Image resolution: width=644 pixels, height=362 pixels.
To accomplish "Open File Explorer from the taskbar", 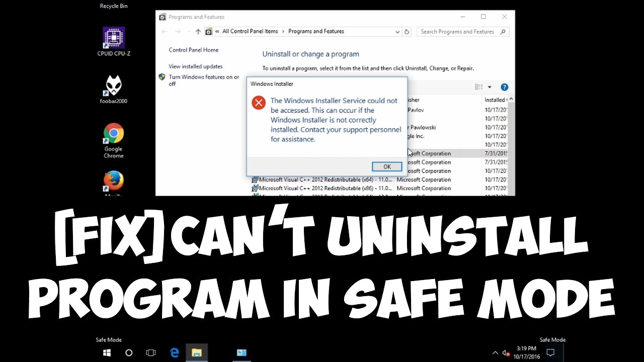I will click(x=197, y=353).
